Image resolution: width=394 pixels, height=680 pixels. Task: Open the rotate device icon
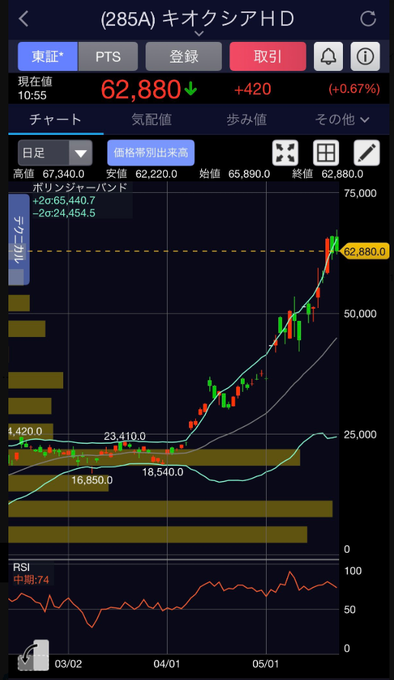click(33, 655)
